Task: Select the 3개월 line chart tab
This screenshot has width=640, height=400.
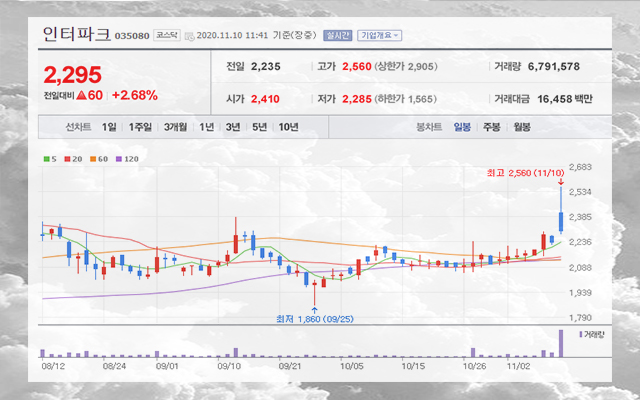Action: (176, 127)
